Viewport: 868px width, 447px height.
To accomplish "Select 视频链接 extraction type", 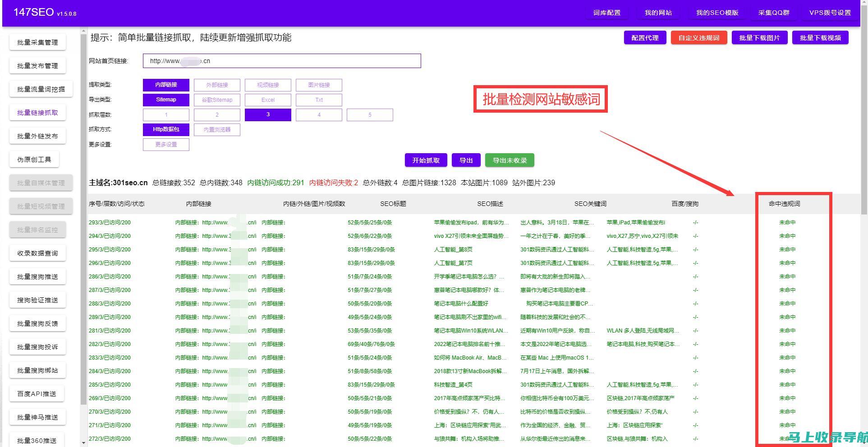I will pyautogui.click(x=268, y=85).
